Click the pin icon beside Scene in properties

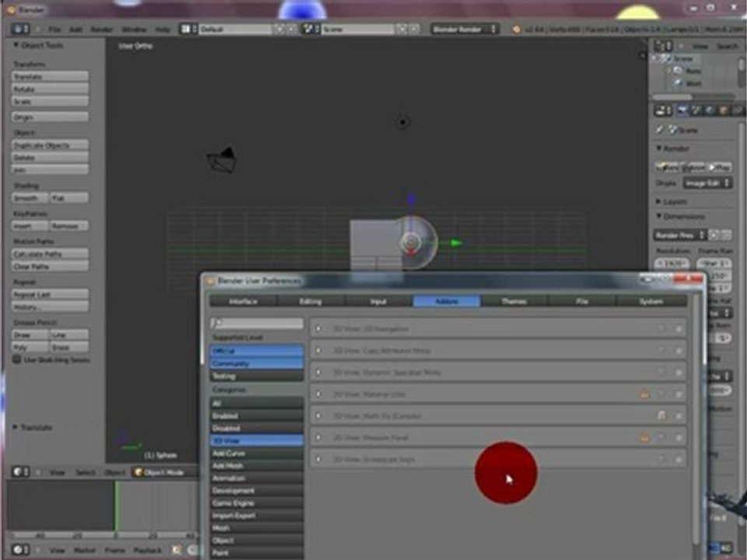[661, 130]
